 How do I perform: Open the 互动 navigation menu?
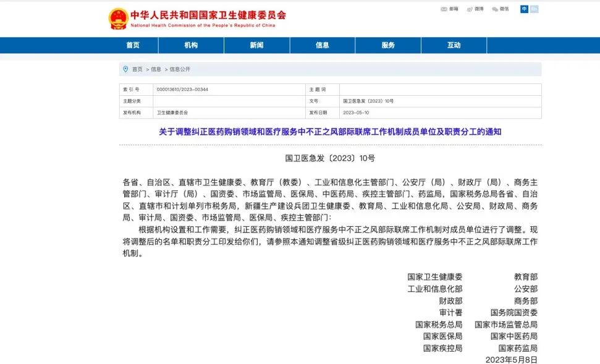pyautogui.click(x=454, y=45)
